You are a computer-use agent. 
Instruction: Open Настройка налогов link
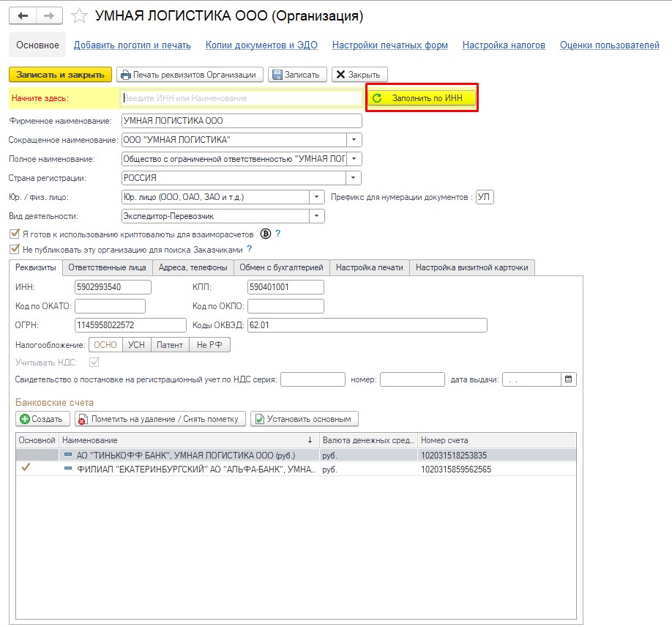coord(504,45)
